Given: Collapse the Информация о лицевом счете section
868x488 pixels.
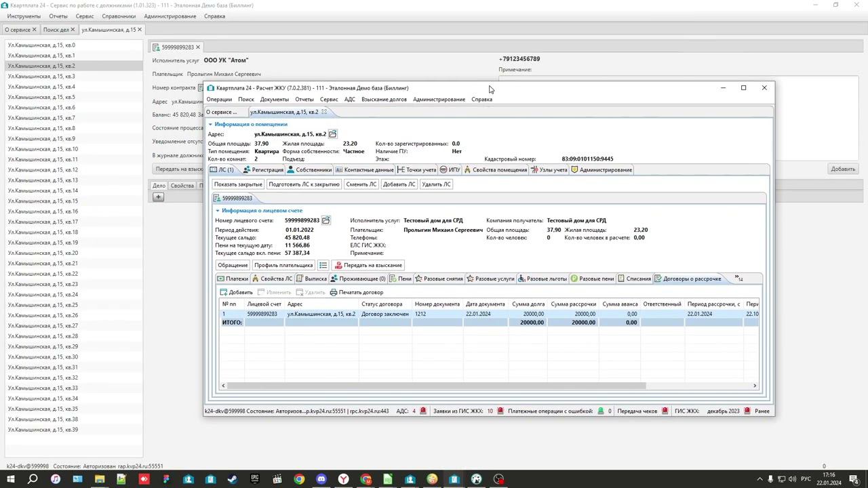Looking at the screenshot, I should [217, 211].
